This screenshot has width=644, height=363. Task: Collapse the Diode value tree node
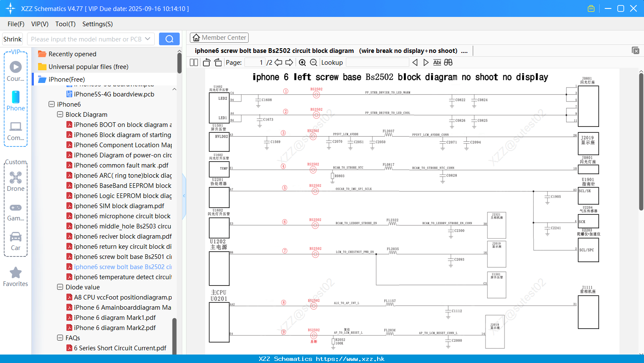[60, 287]
